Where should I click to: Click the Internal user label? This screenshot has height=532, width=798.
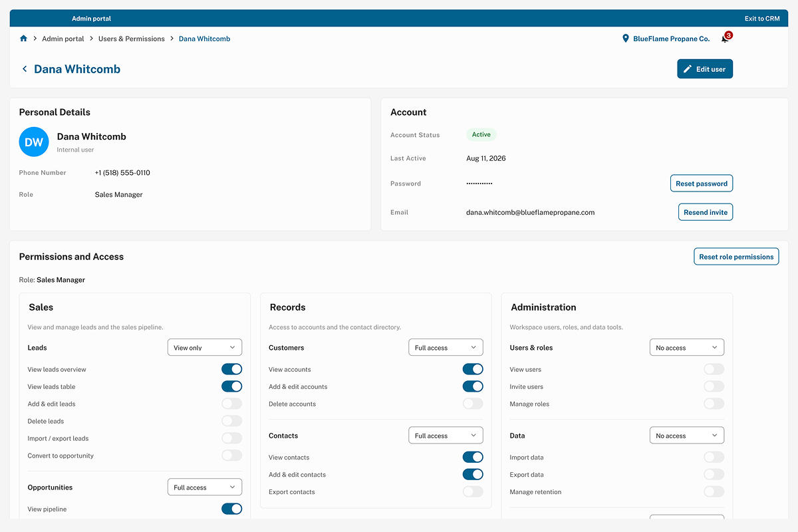pos(75,150)
